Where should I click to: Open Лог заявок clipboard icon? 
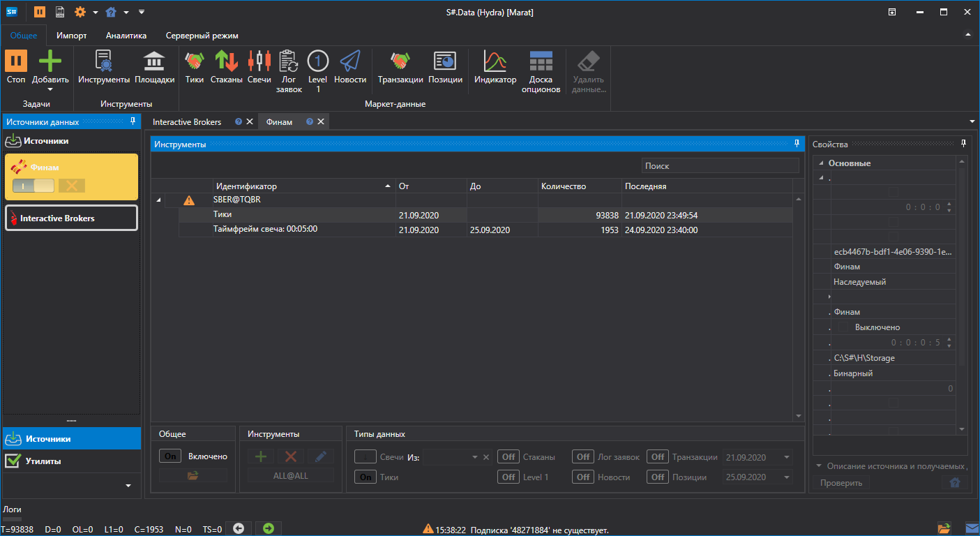point(289,61)
